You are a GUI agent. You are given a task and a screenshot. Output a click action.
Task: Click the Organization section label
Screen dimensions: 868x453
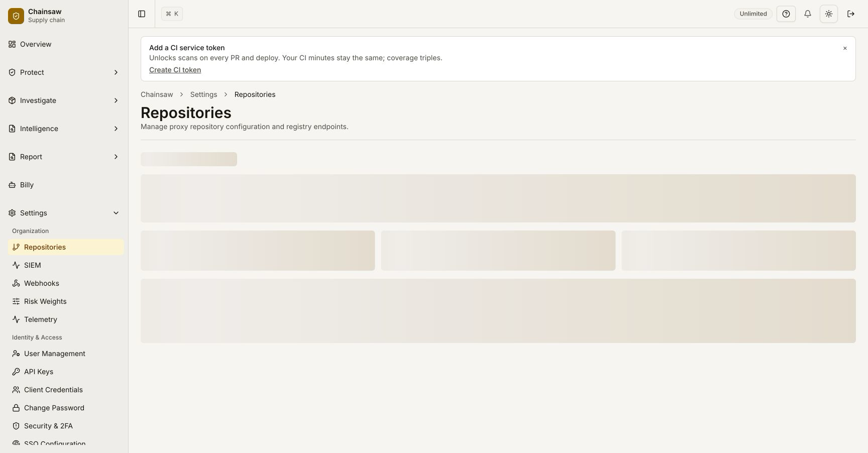(x=30, y=231)
